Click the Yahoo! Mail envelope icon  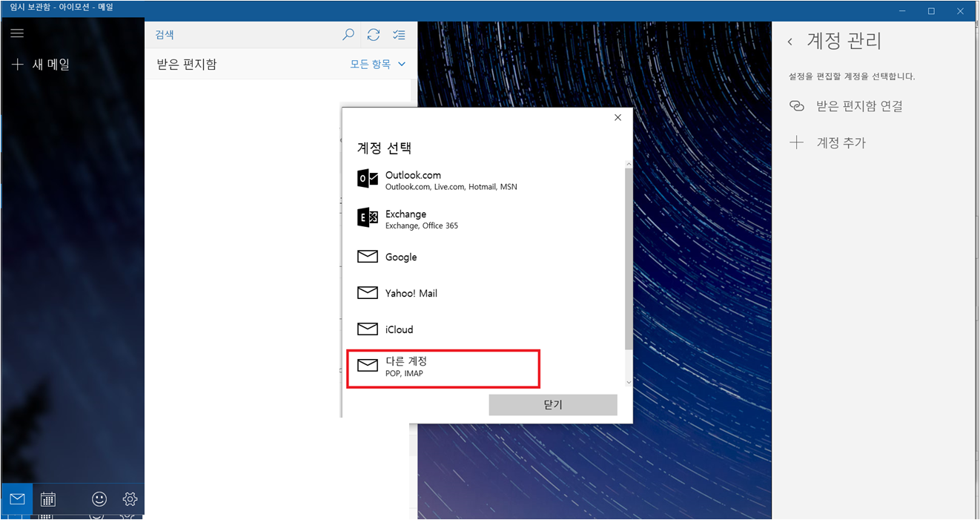pyautogui.click(x=368, y=293)
